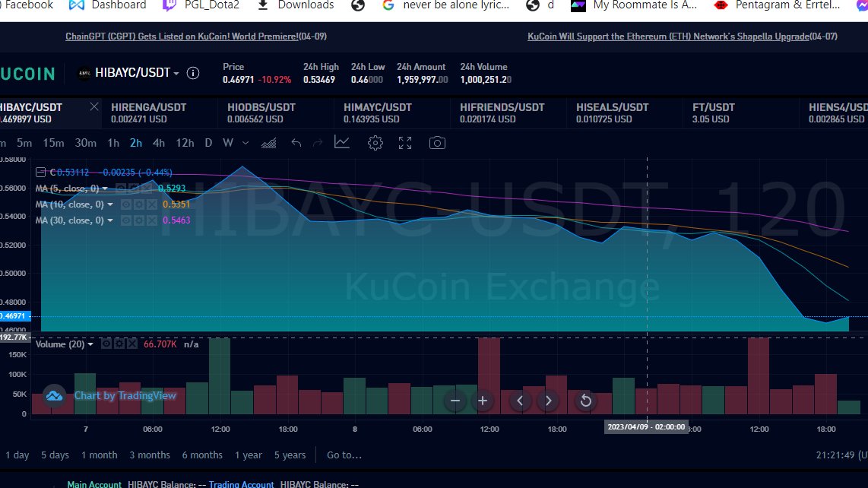Image resolution: width=868 pixels, height=488 pixels.
Task: Click the TradingView logo icon
Action: pyautogui.click(x=54, y=395)
